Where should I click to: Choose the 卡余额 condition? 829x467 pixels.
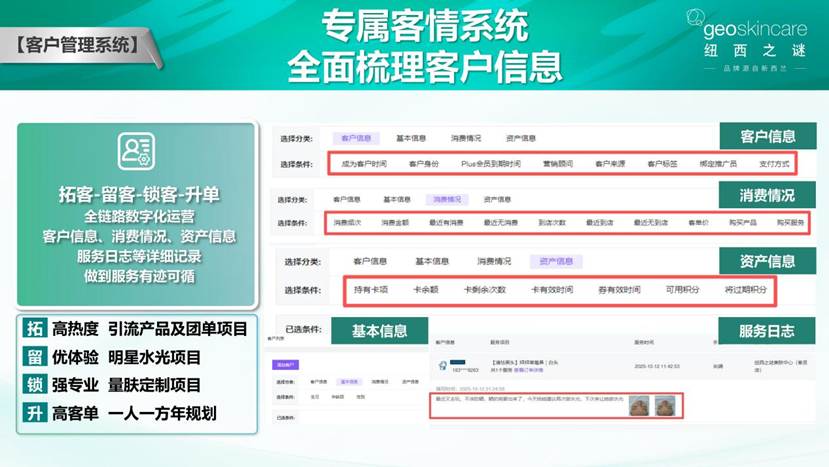426,290
